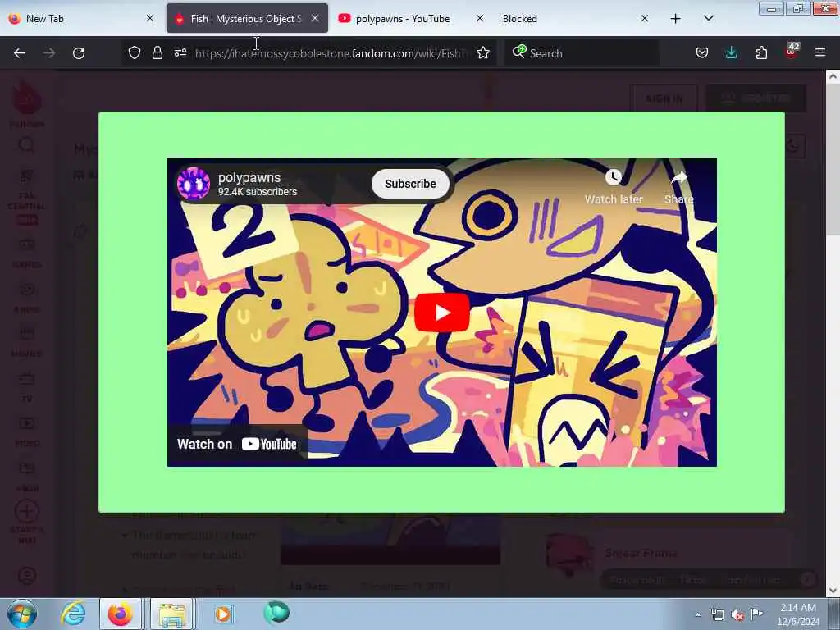Open Video in the Fandom sidebar
Image resolution: width=840 pixels, height=630 pixels.
[27, 431]
